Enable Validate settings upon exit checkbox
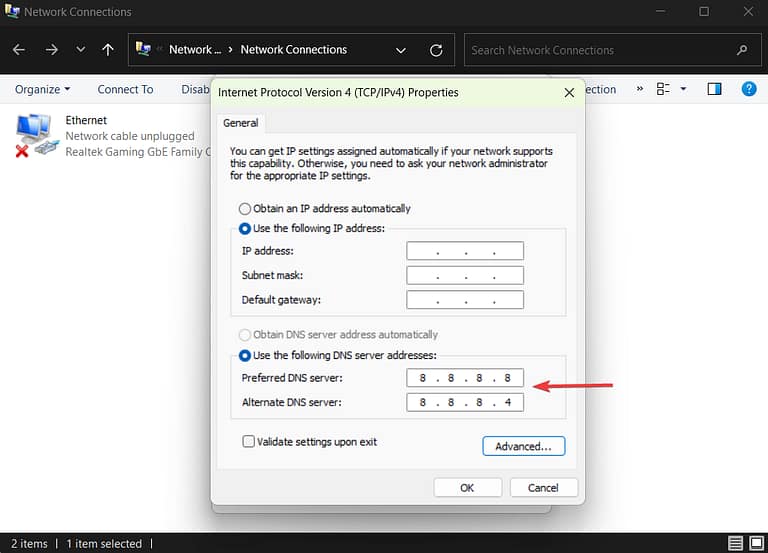 click(248, 441)
